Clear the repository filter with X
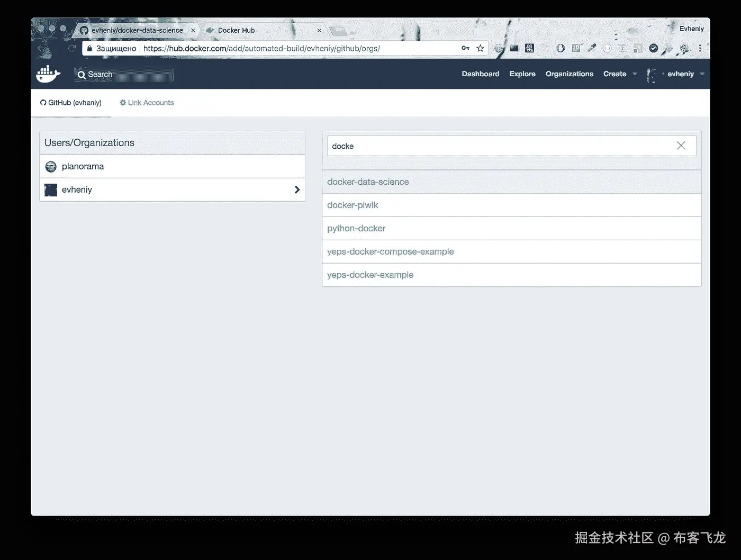The height and width of the screenshot is (560, 741). [x=681, y=146]
